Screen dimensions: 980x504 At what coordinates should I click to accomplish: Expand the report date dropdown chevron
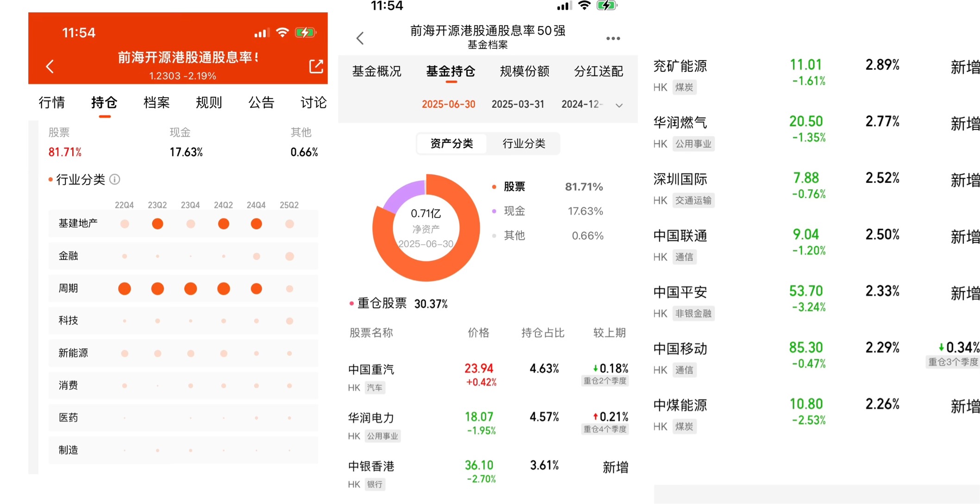(619, 105)
